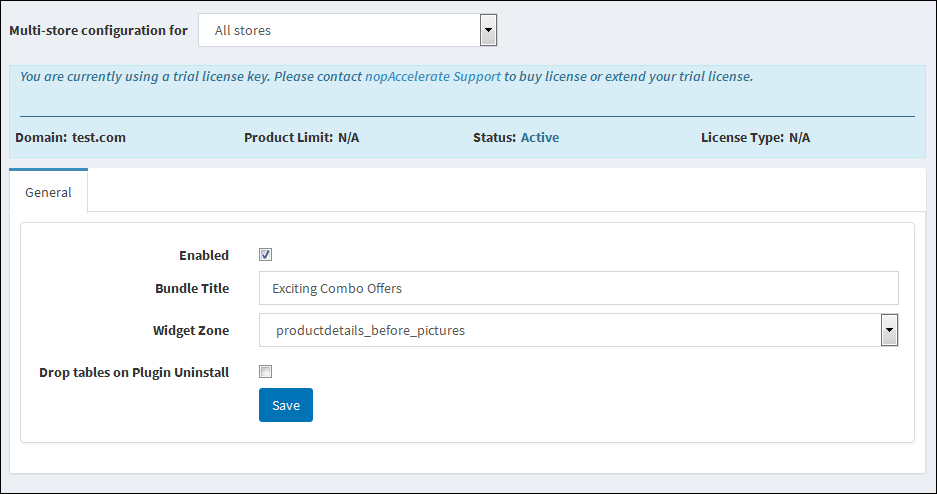Click the productdetails_before_pictures selection box

578,330
